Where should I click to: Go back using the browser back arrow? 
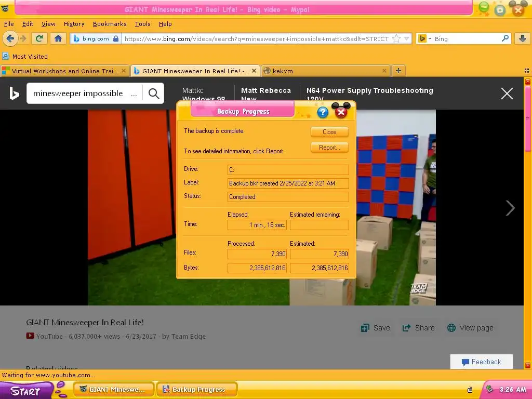10,38
